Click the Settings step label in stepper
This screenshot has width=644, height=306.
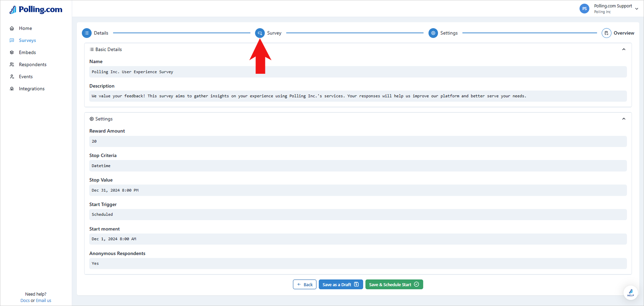(x=449, y=33)
